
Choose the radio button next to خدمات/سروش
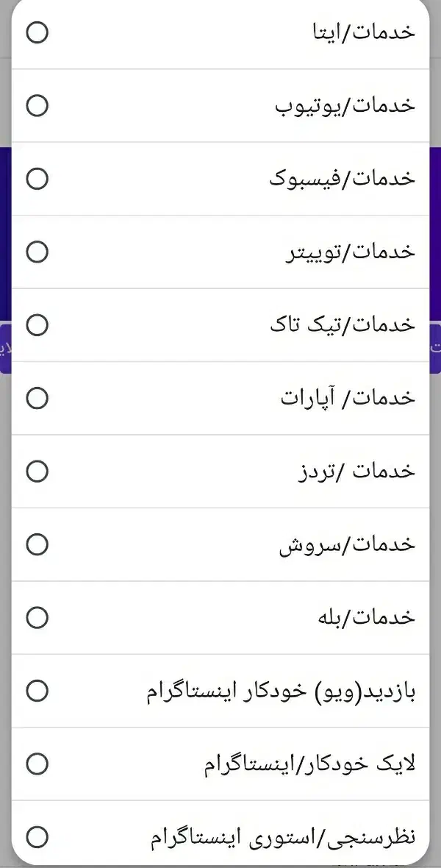[37, 545]
